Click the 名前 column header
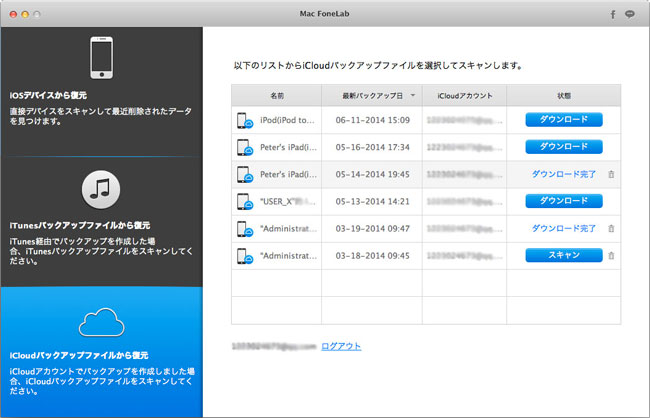 point(277,96)
